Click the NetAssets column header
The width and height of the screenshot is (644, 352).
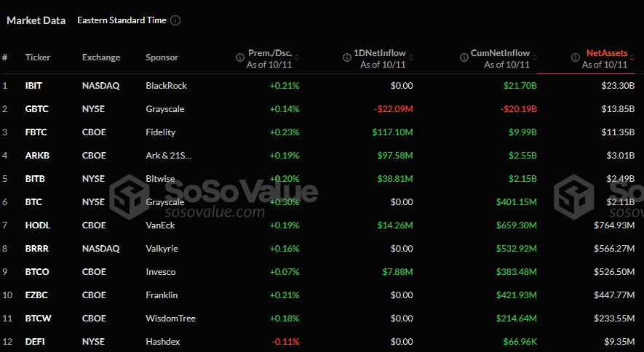click(607, 53)
